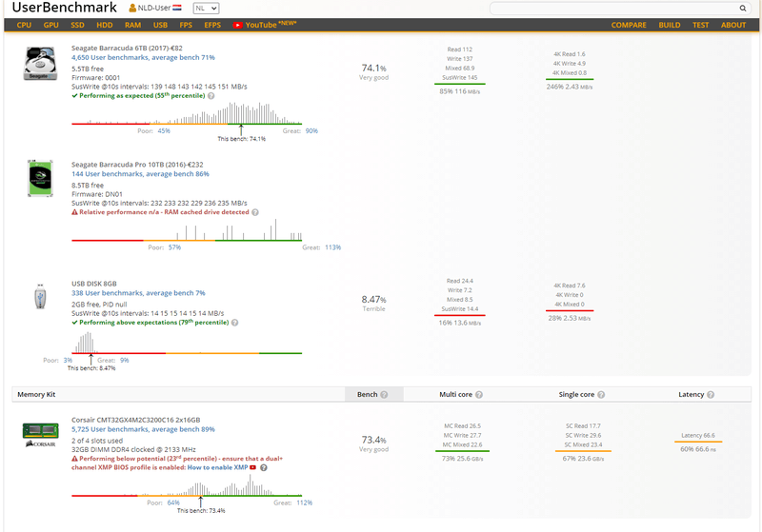Go to ABOUT page
Image resolution: width=762 pixels, height=532 pixels.
[x=733, y=26]
